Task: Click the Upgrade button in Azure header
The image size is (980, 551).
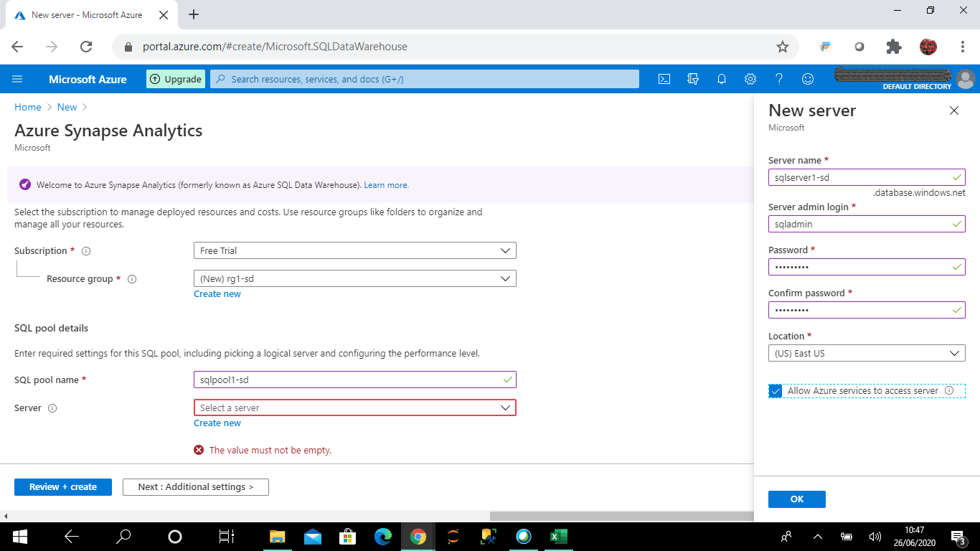Action: click(176, 79)
